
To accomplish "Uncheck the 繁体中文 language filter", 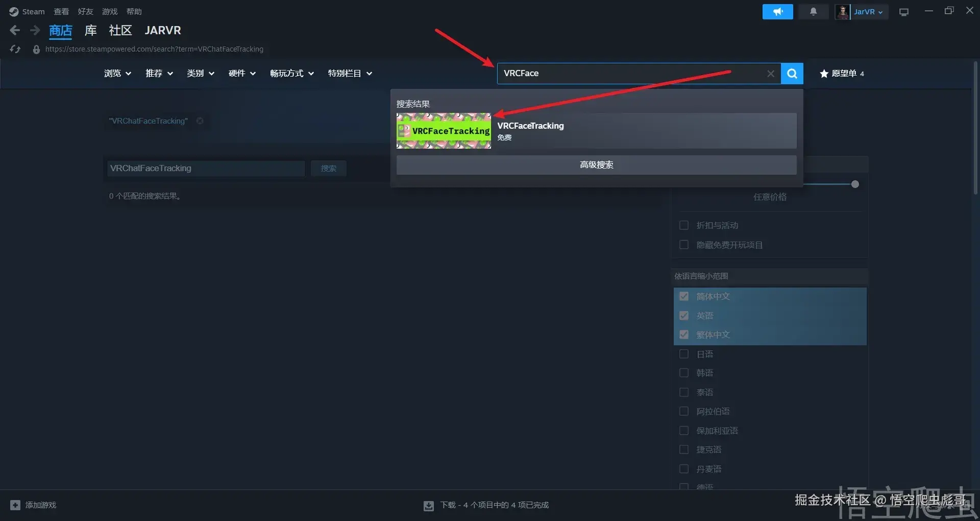I will tap(684, 335).
